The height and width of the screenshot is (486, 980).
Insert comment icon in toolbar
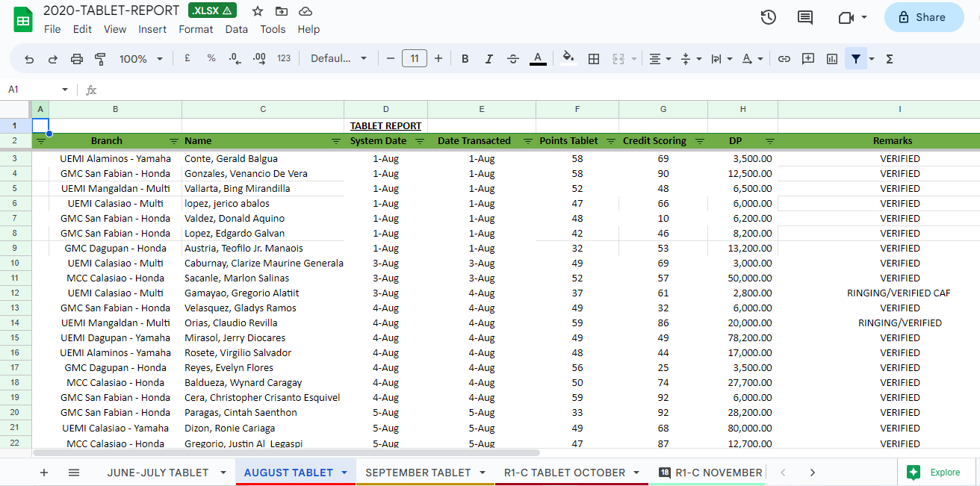coord(807,59)
